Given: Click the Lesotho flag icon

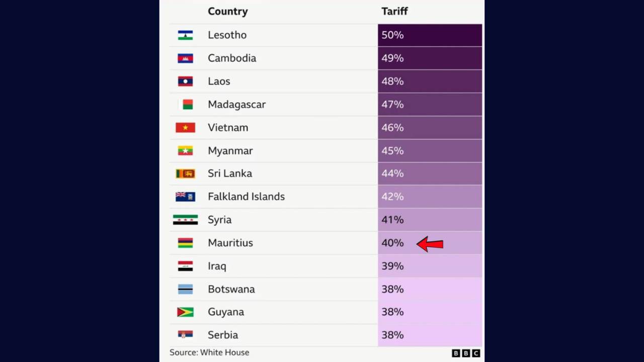Looking at the screenshot, I should (x=185, y=35).
